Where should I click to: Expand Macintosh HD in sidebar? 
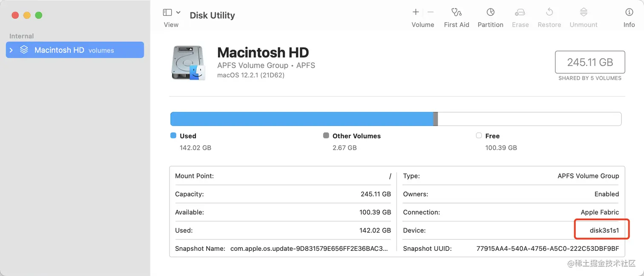pos(11,50)
